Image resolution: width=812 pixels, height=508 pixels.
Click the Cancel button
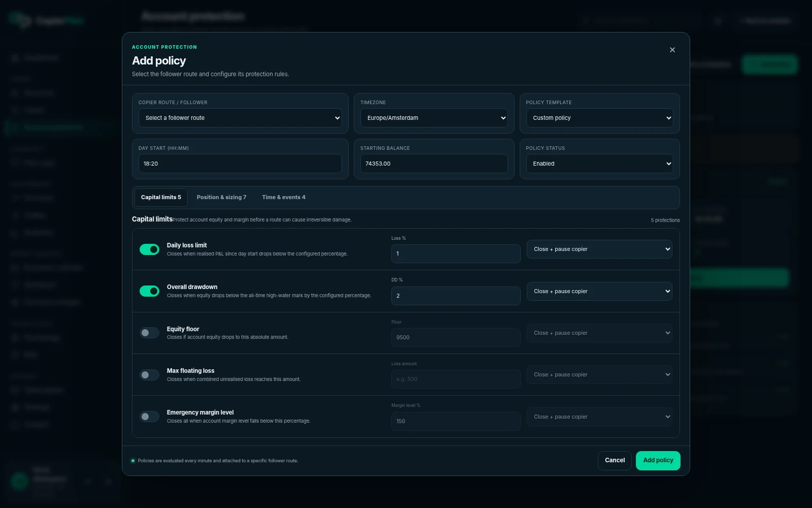tap(615, 460)
